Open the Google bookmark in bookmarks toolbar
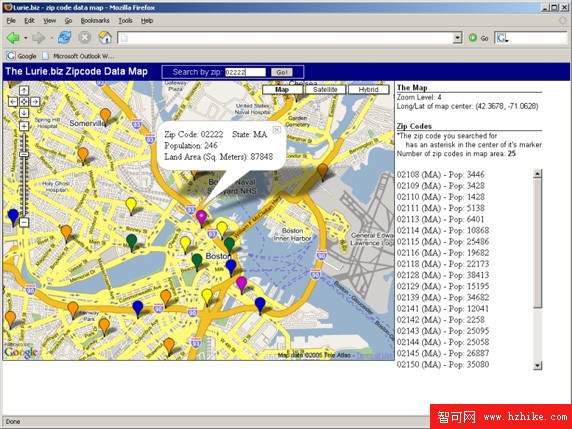Viewport: 572px width, 429px height. click(x=22, y=56)
